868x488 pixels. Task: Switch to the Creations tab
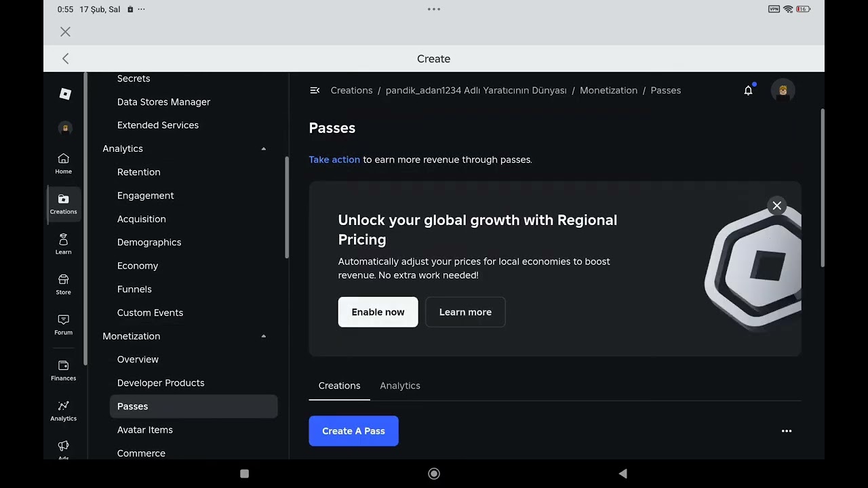(339, 386)
